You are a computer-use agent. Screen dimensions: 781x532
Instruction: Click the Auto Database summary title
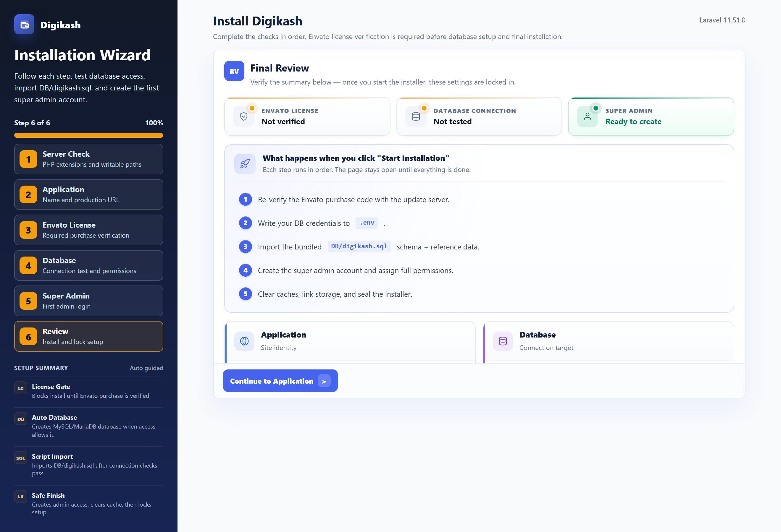pyautogui.click(x=54, y=418)
